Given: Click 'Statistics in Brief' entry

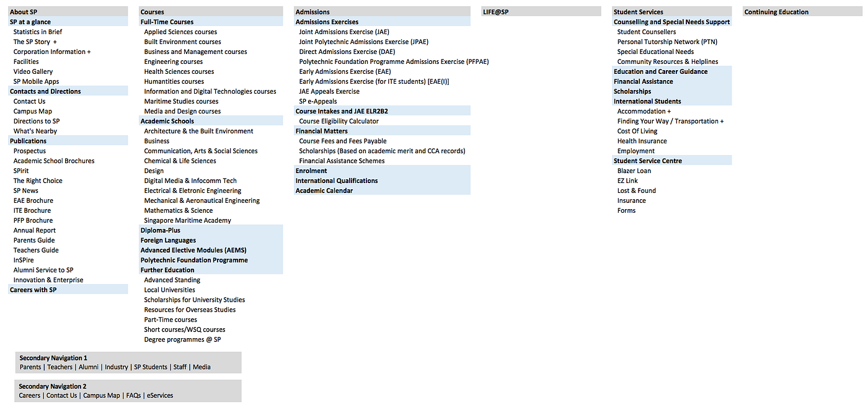Looking at the screenshot, I should [x=38, y=32].
